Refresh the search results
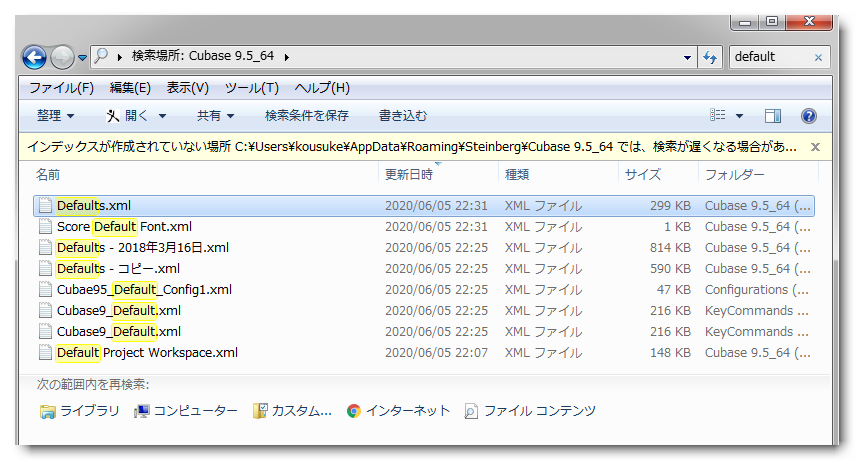Image resolution: width=866 pixels, height=472 pixels. click(x=710, y=57)
